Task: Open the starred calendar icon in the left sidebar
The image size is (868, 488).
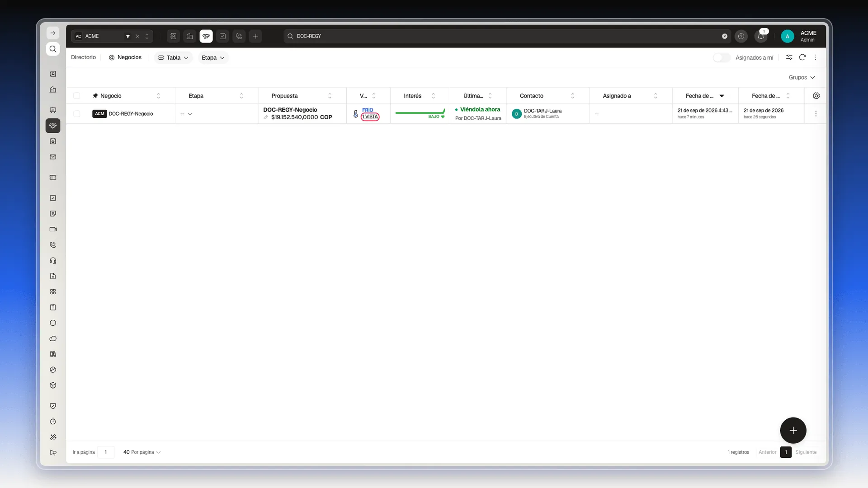Action: pos(53,141)
